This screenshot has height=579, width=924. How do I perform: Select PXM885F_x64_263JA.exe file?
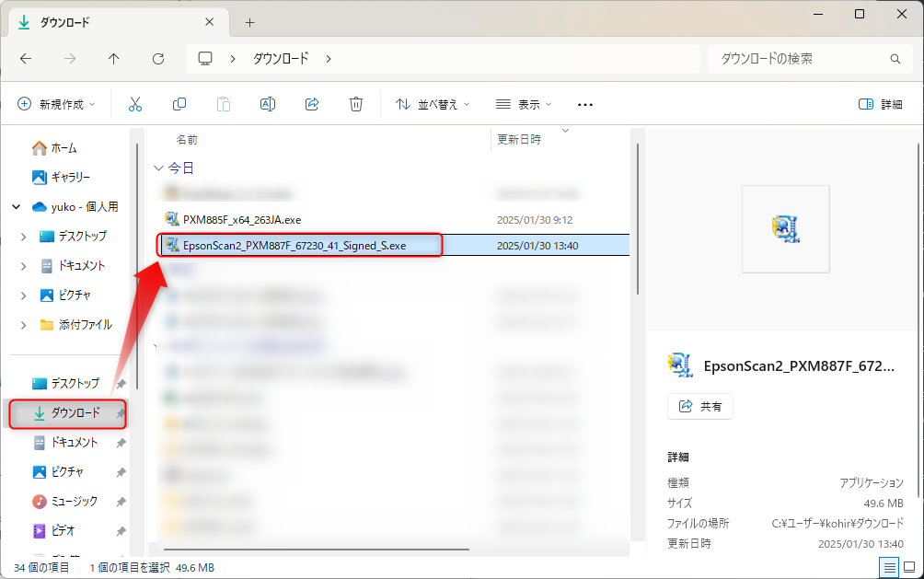(x=242, y=220)
